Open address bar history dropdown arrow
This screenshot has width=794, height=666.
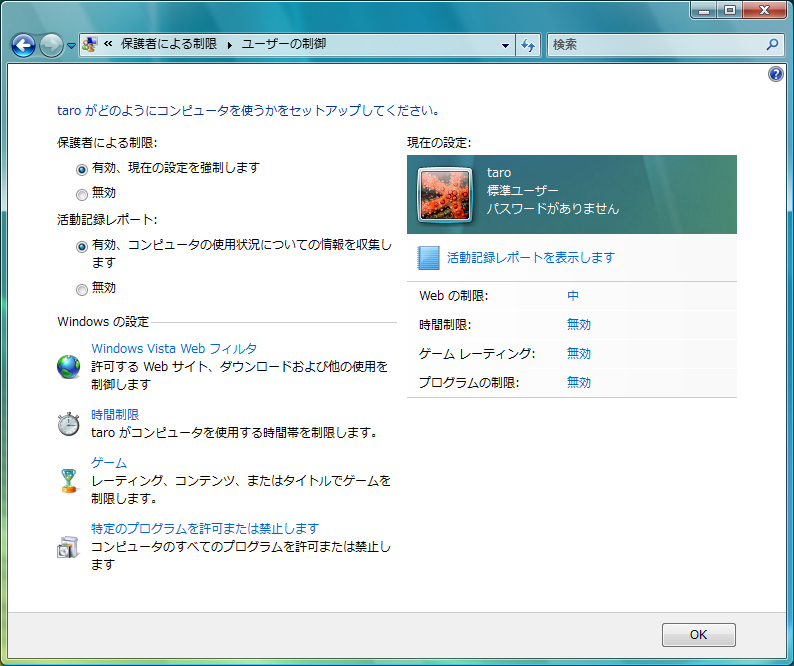[505, 45]
